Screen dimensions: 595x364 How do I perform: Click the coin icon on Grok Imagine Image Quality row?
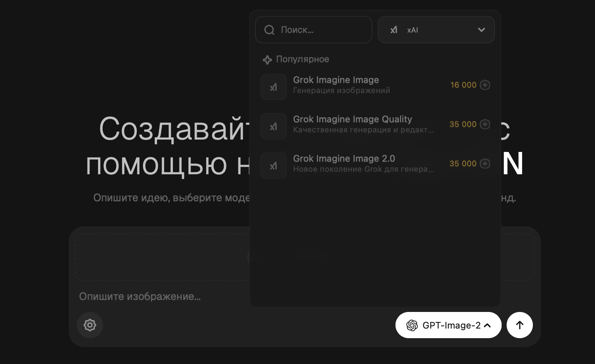pos(485,124)
